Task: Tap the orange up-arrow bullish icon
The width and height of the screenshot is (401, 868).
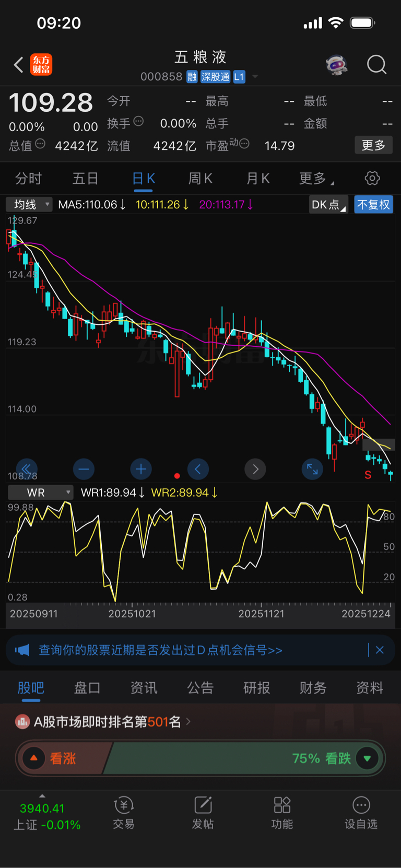Action: click(x=34, y=758)
